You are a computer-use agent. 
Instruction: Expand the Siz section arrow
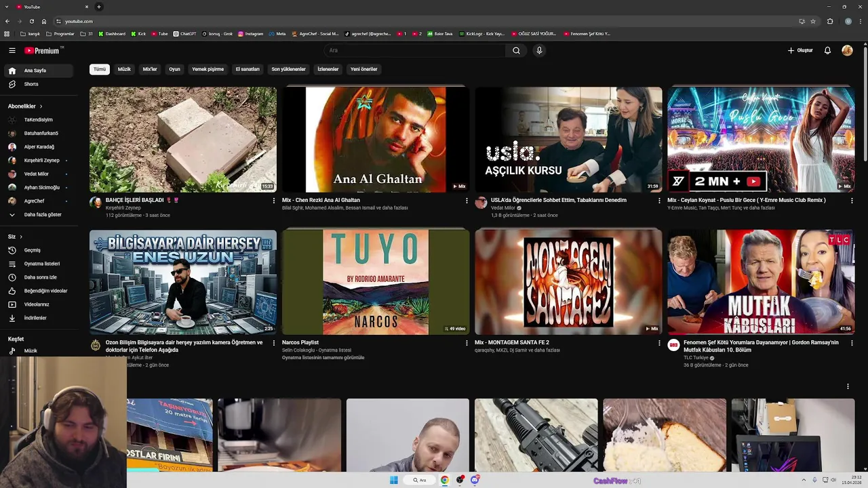[x=21, y=237]
